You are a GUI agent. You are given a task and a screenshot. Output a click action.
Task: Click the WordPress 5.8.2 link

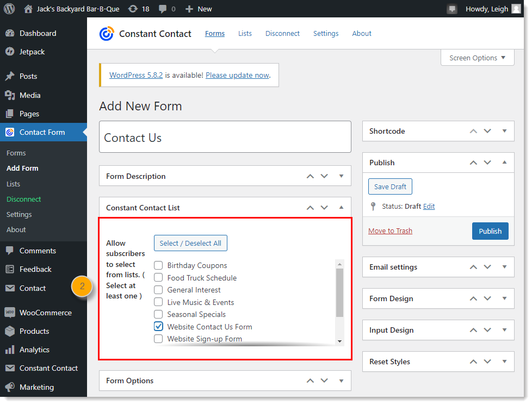pos(136,76)
